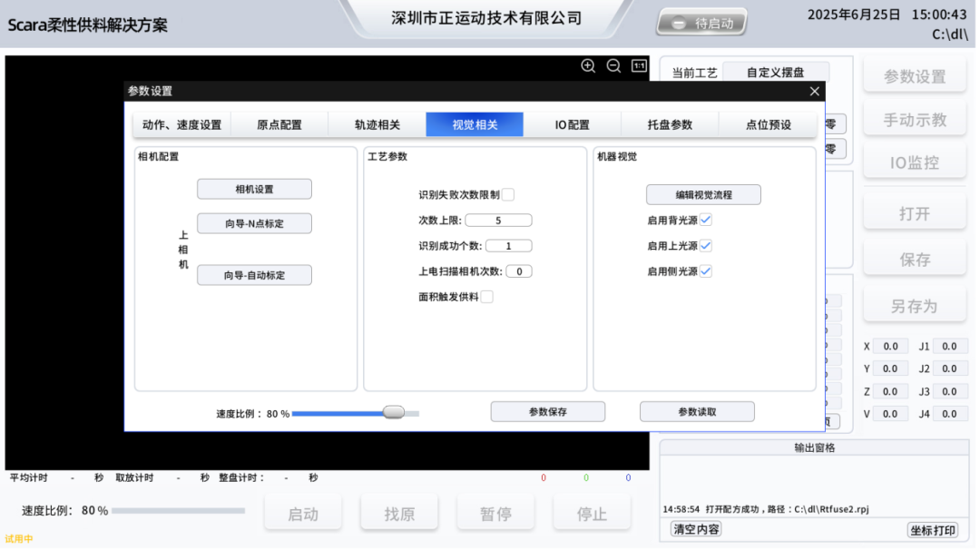This screenshot has width=980, height=550.
Task: Check the 面积触发供料 checkbox
Action: pos(487,296)
